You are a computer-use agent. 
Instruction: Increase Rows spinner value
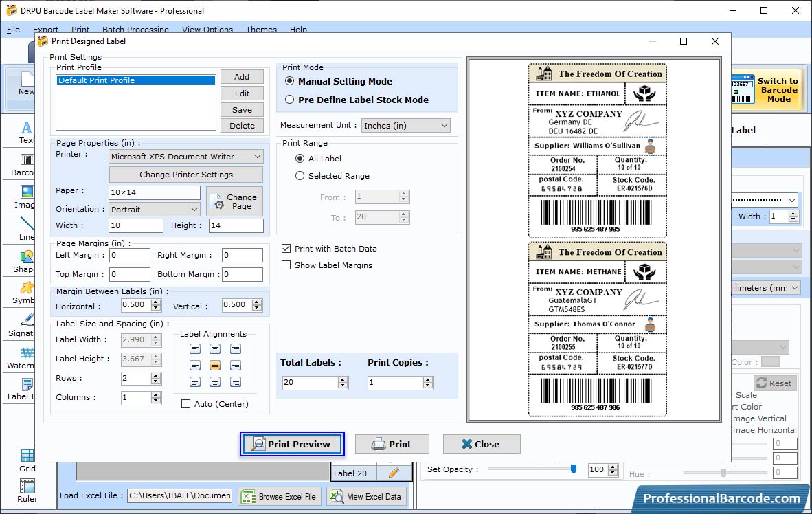pos(156,376)
